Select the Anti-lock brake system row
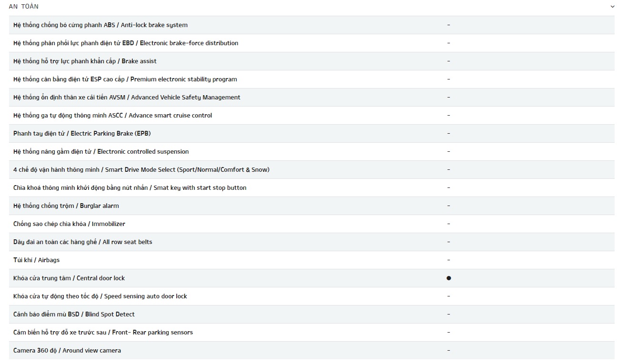Viewport: 617px width, 364px height. click(311, 25)
